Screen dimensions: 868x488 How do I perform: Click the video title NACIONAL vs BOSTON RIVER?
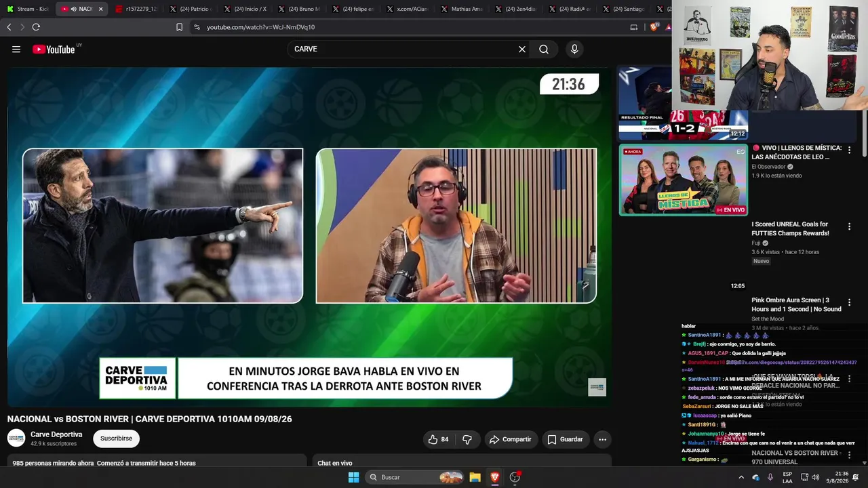pyautogui.click(x=149, y=419)
